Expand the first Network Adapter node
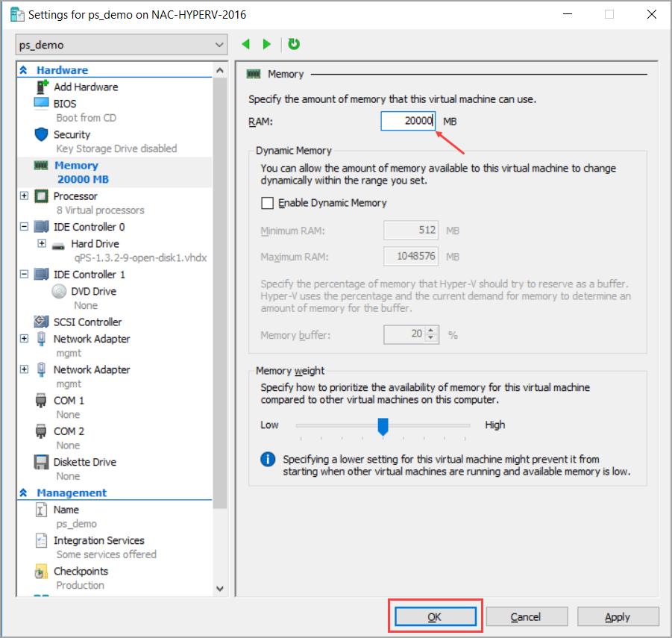Image resolution: width=672 pixels, height=638 pixels. pos(24,339)
